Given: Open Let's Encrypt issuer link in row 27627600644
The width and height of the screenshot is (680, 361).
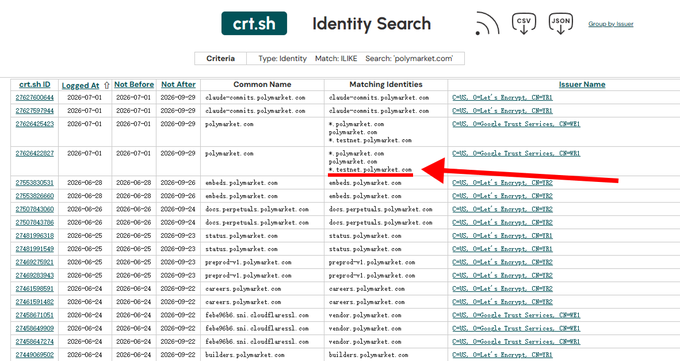Looking at the screenshot, I should click(x=502, y=98).
